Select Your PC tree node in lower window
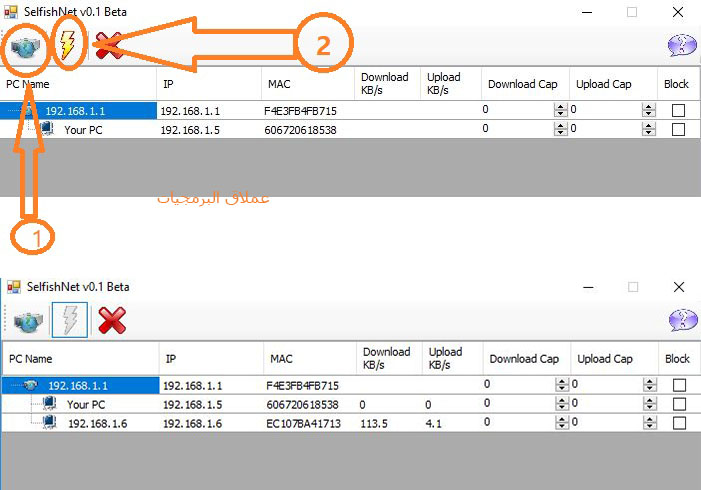The width and height of the screenshot is (701, 490). tap(86, 405)
